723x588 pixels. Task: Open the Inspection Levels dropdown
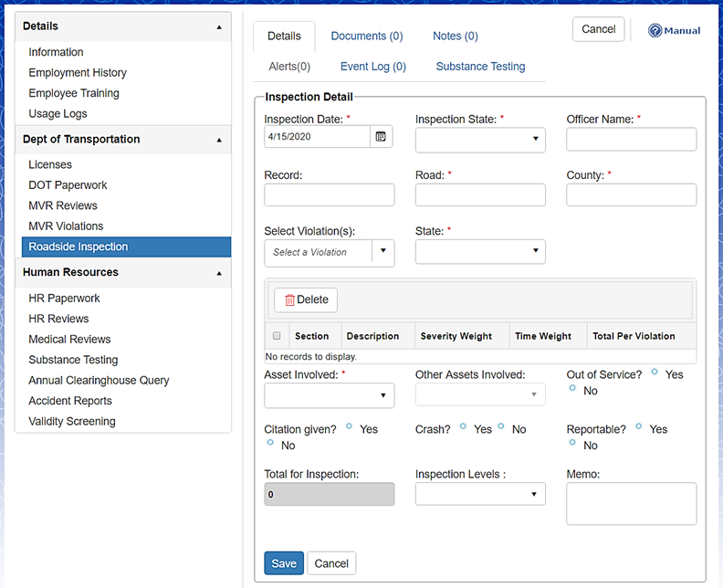[x=480, y=494]
